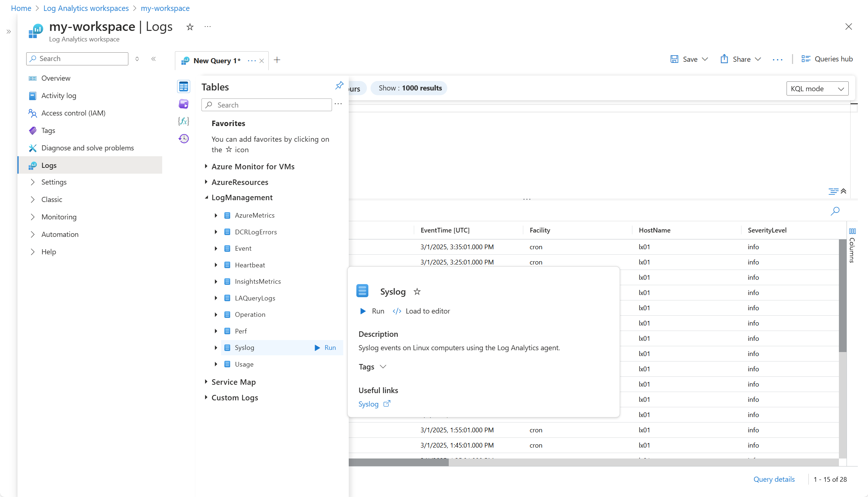This screenshot has width=868, height=497.
Task: Open Query details link
Action: (x=774, y=479)
